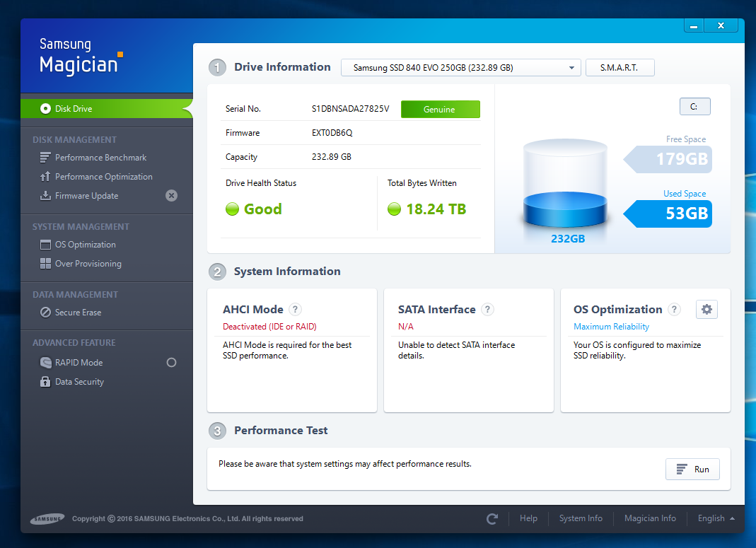Open Over Provisioning section
Screen dimensions: 756x548
(88, 264)
